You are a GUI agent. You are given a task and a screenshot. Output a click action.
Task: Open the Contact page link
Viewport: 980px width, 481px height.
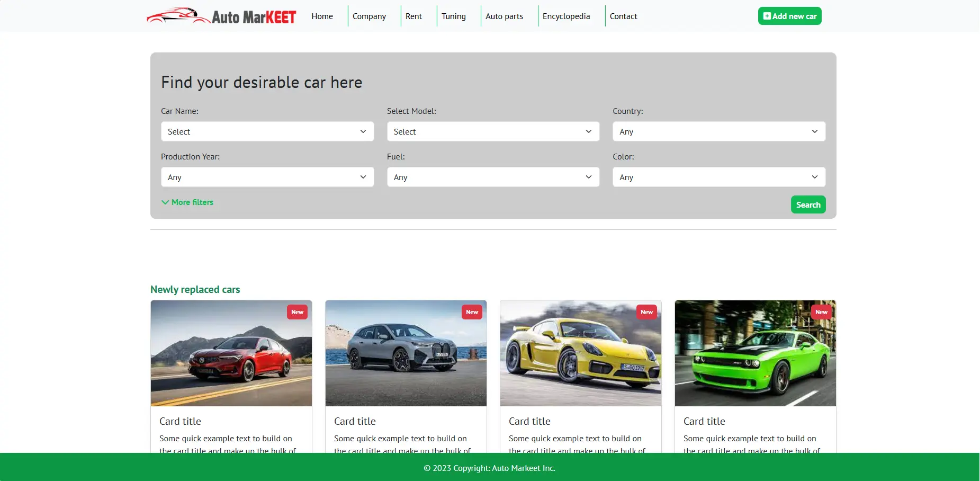623,16
